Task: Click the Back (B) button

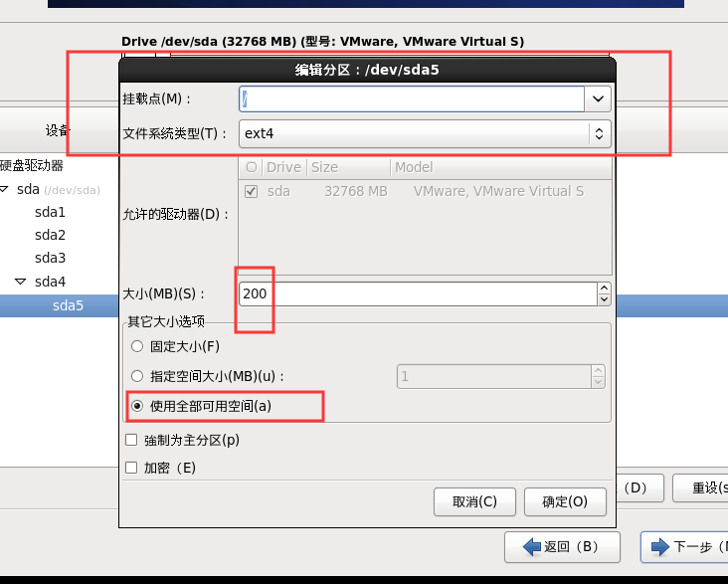Action: [562, 547]
